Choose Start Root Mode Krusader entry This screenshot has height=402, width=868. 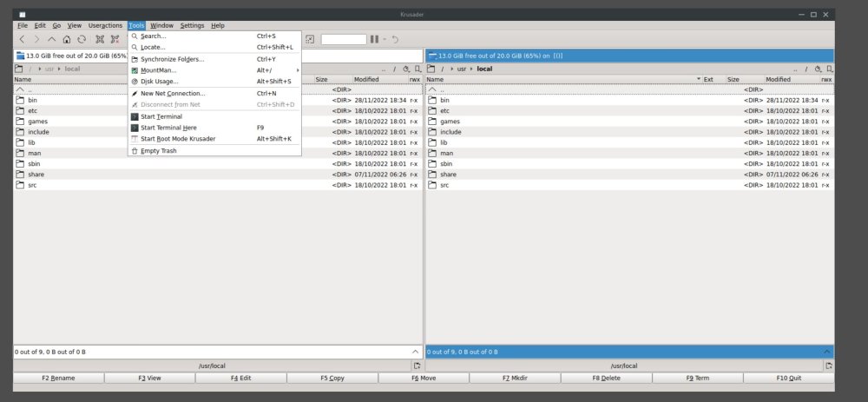click(x=214, y=139)
